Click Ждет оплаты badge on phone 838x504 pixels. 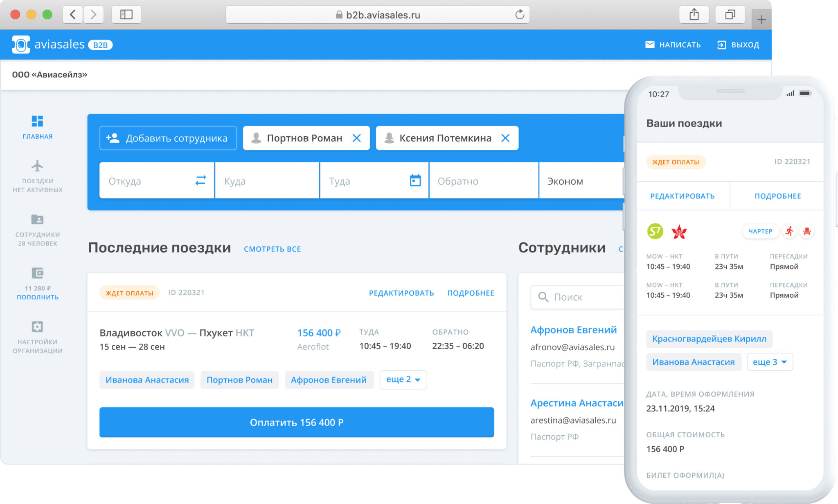pyautogui.click(x=676, y=162)
